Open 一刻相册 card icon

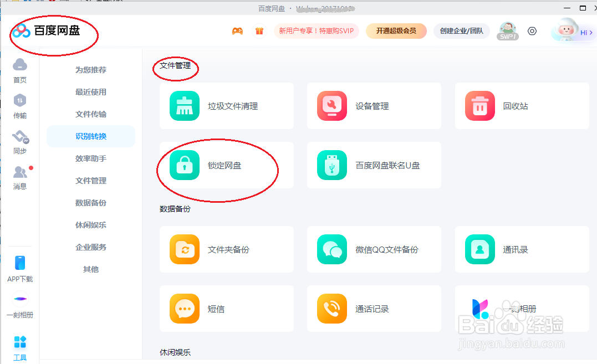click(x=480, y=309)
